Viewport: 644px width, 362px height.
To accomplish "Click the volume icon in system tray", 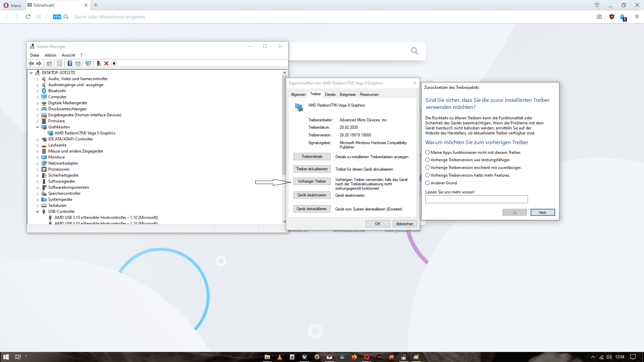I will click(609, 357).
